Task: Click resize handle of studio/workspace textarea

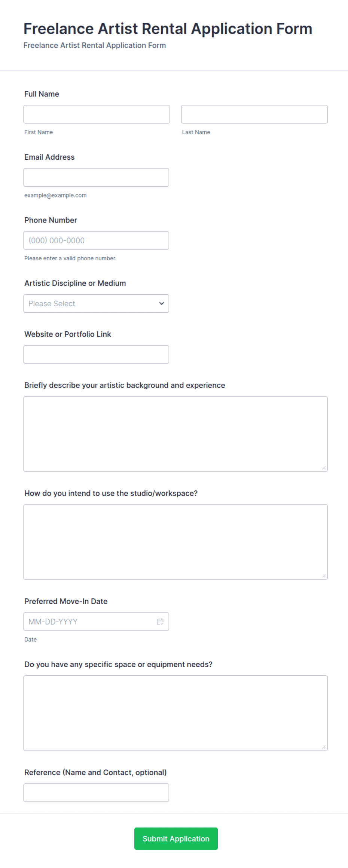Action: 324,576
